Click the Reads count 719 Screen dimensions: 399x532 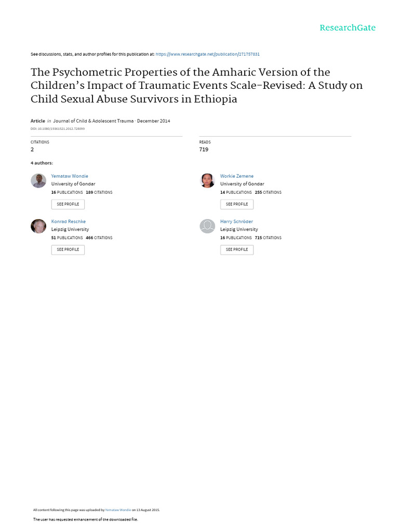(x=204, y=150)
